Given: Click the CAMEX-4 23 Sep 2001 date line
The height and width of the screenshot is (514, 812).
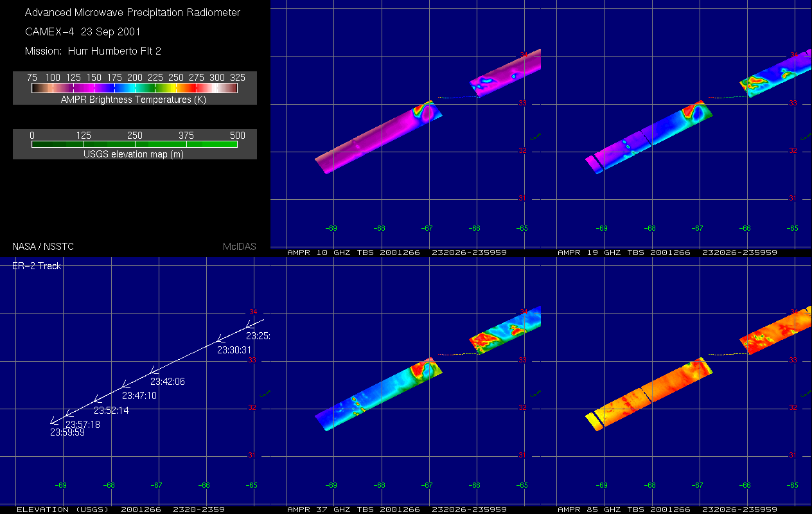Looking at the screenshot, I should pos(82,32).
